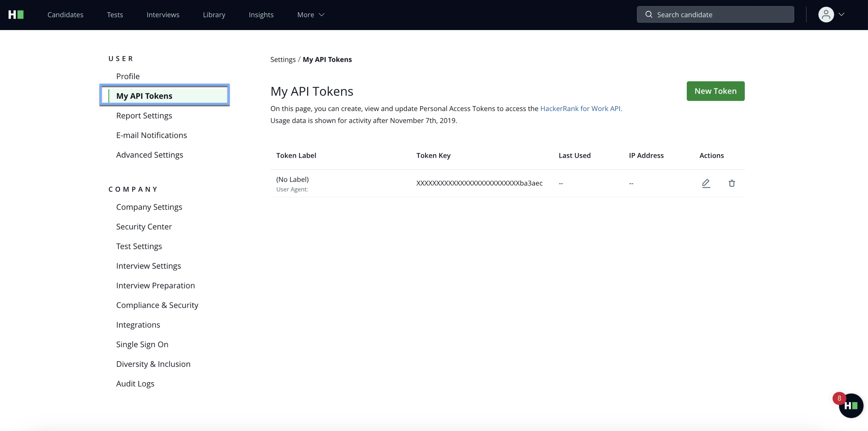Click the HackerRank logo home icon

click(16, 15)
